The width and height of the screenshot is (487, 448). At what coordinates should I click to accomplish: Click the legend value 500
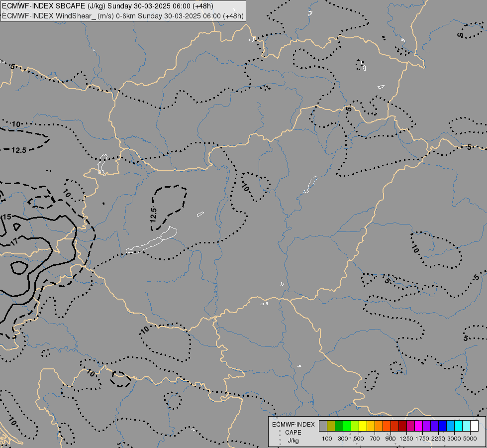pyautogui.click(x=359, y=439)
